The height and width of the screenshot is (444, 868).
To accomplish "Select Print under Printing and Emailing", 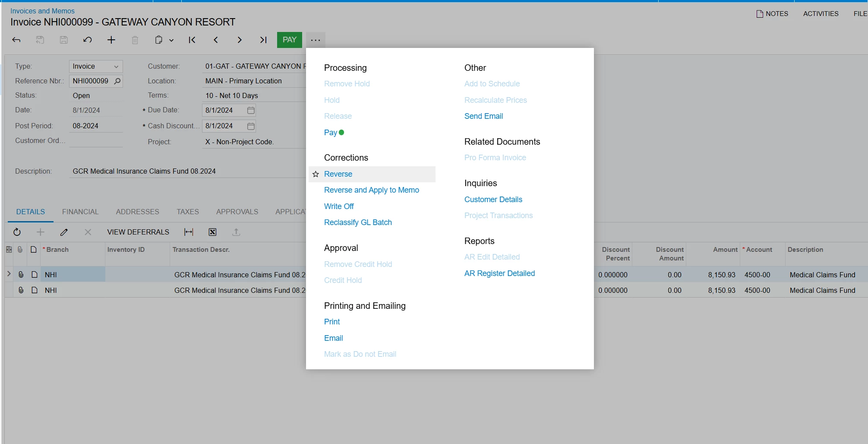I will click(x=332, y=322).
